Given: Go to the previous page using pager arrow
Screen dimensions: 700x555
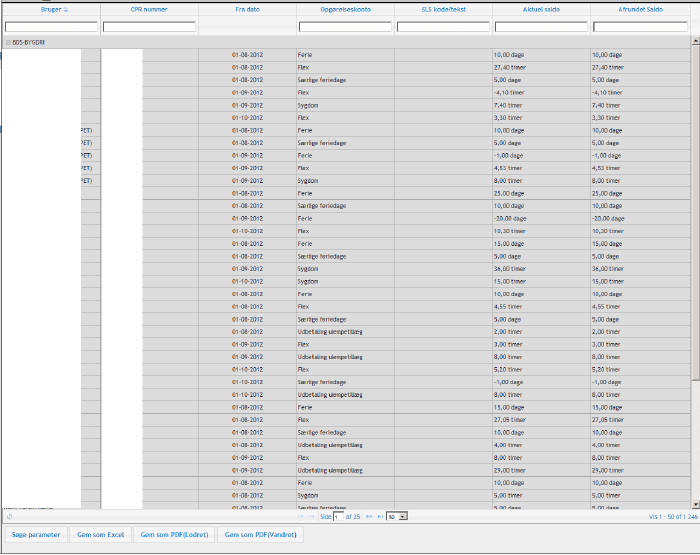Looking at the screenshot, I should pyautogui.click(x=312, y=516).
